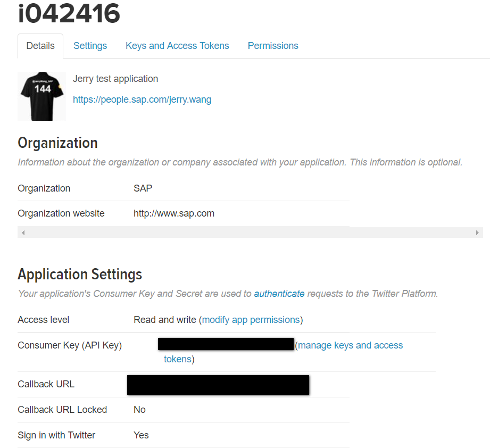Select the i042416 application title
The width and height of the screenshot is (490, 448).
tap(69, 13)
